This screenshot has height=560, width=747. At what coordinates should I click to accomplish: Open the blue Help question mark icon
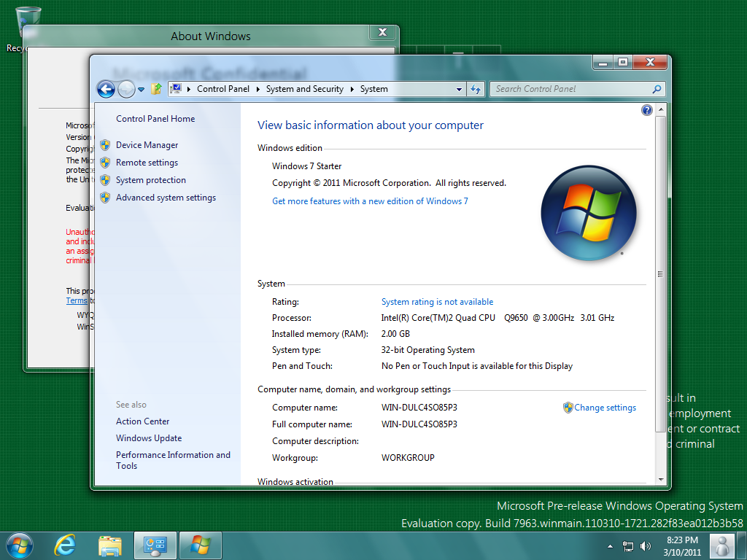[x=646, y=110]
